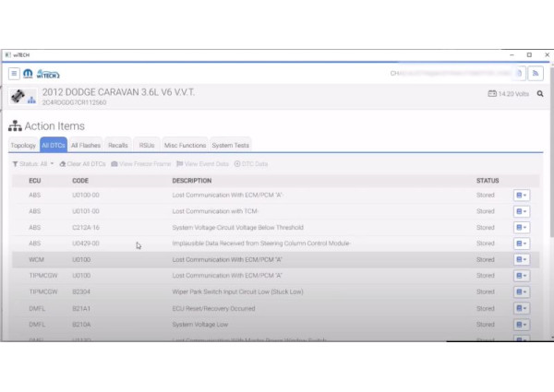Open action dropdown for Wiper Park Switch row
554x392 pixels.
click(522, 292)
